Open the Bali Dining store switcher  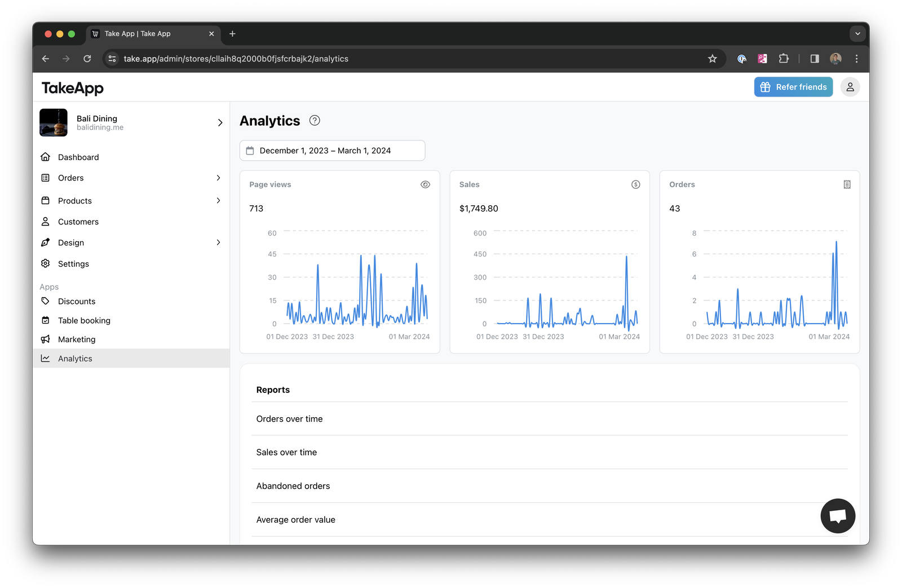coord(131,122)
